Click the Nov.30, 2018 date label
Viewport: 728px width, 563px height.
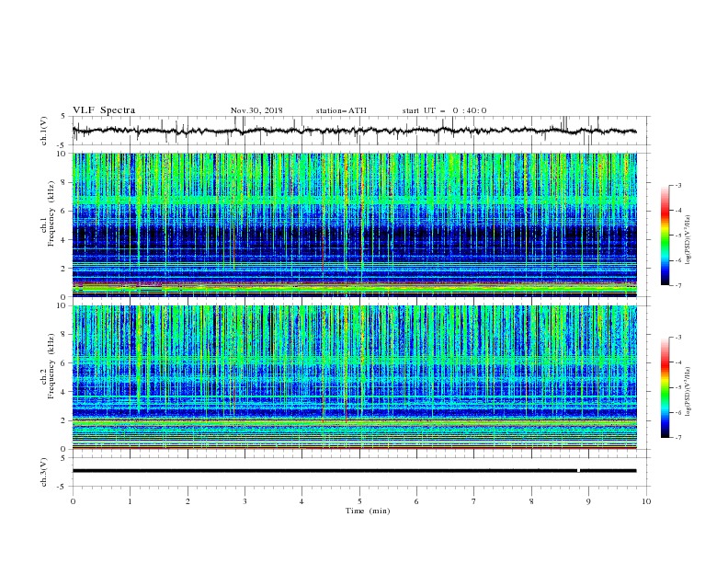click(256, 110)
